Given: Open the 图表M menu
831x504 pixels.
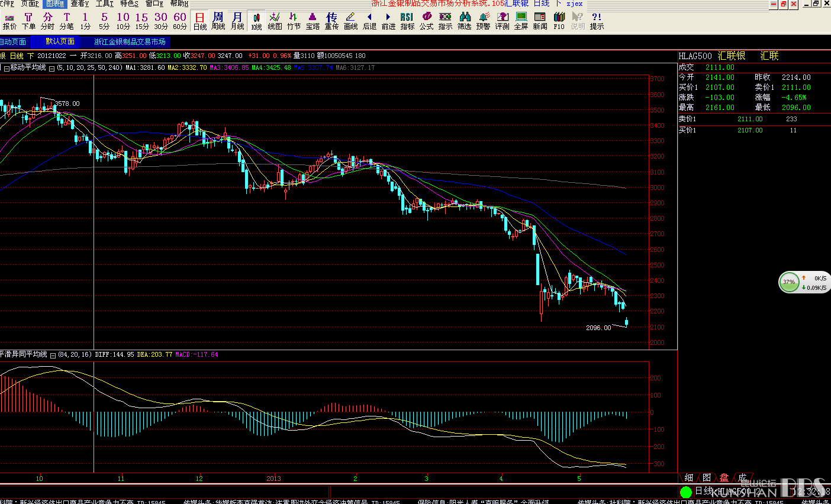Looking at the screenshot, I should click(55, 4).
